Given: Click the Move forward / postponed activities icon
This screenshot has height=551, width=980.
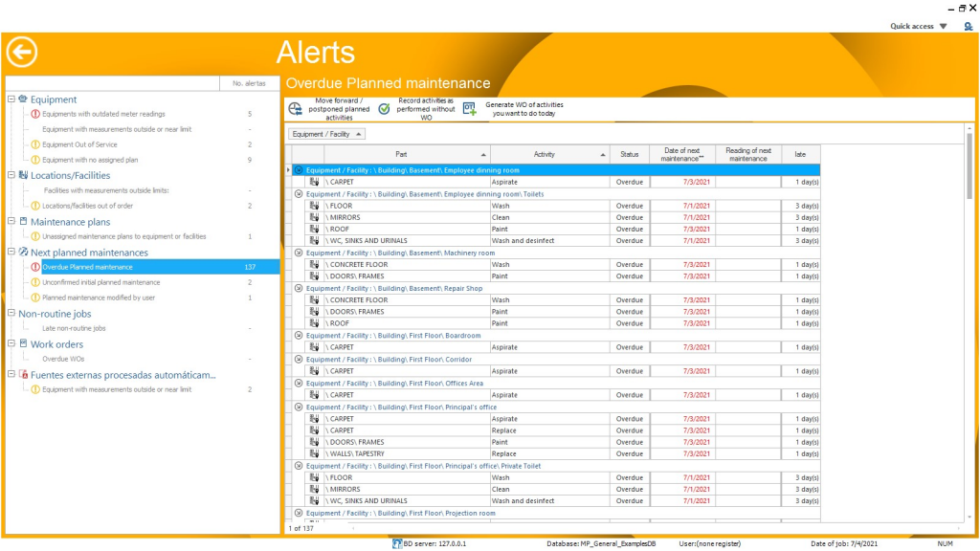Looking at the screenshot, I should (295, 109).
